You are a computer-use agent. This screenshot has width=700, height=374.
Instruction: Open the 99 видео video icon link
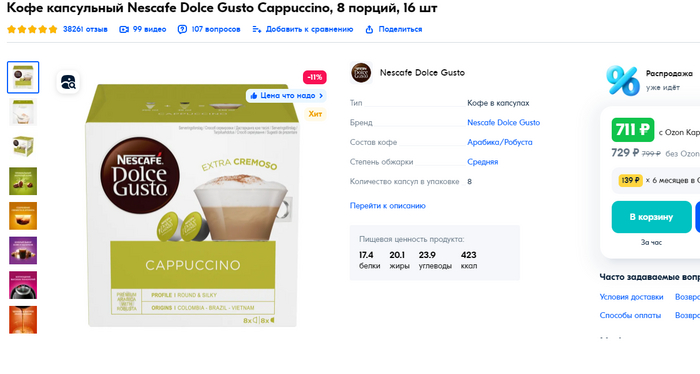124,29
